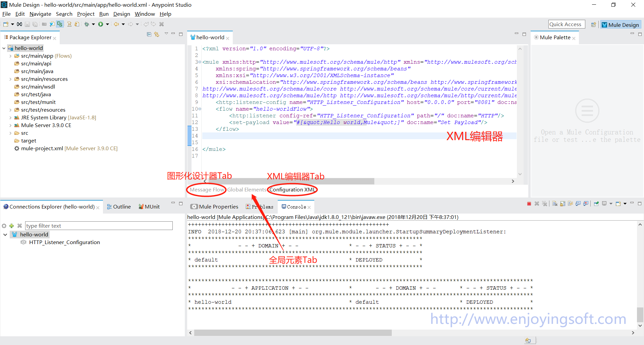The width and height of the screenshot is (644, 345).
Task: Expand JRE System Library node
Action: click(10, 118)
